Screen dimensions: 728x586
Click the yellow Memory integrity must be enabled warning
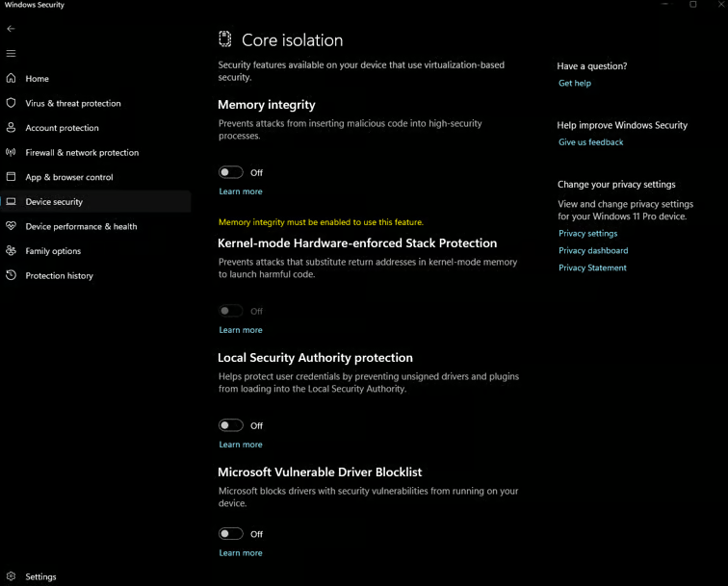321,222
